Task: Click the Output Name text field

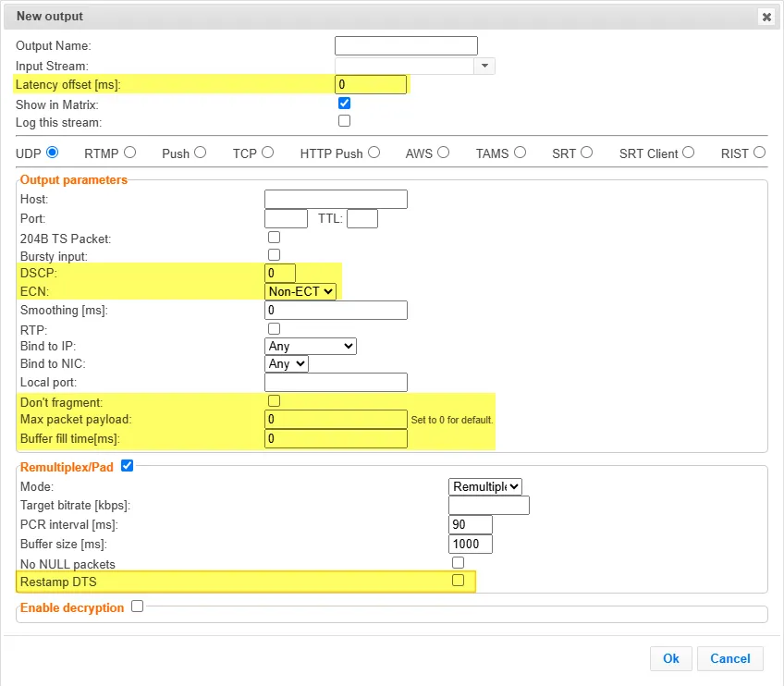Action: (x=406, y=45)
